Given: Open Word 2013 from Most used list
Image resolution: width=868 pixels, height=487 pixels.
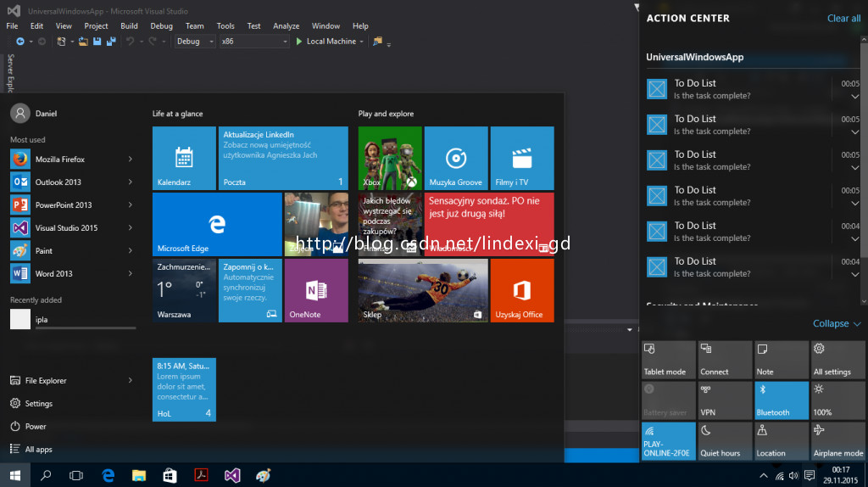Looking at the screenshot, I should click(x=72, y=274).
